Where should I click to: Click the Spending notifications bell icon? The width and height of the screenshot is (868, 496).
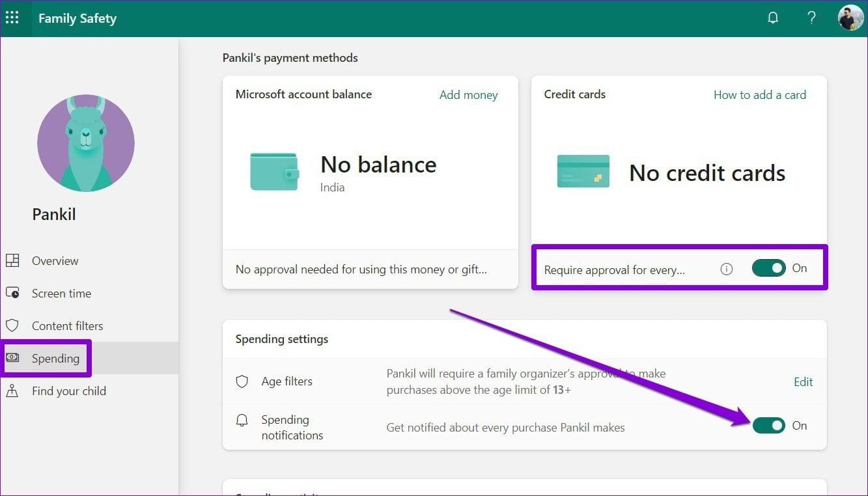pyautogui.click(x=242, y=420)
